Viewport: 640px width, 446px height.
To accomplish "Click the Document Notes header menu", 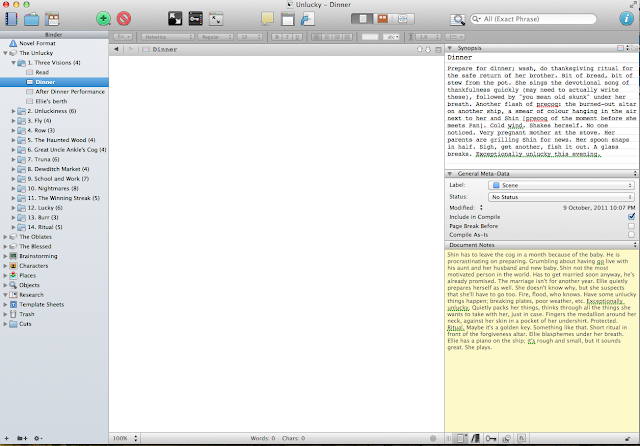I will (x=635, y=245).
